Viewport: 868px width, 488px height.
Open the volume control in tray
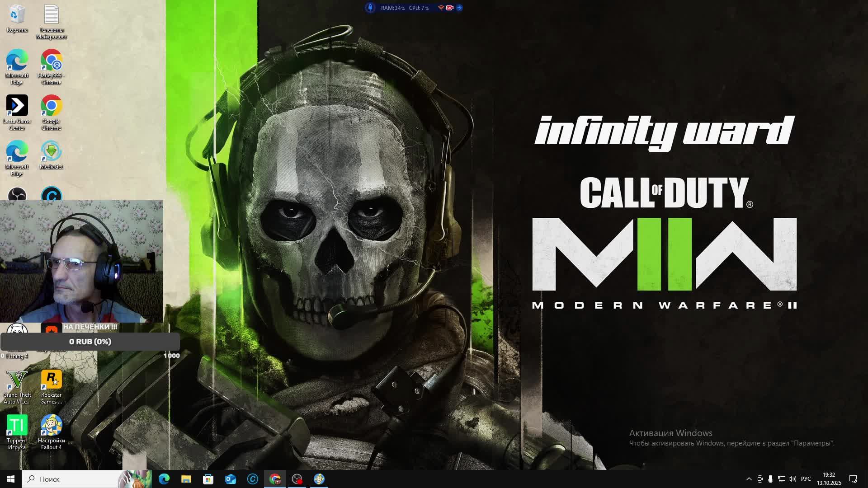792,479
